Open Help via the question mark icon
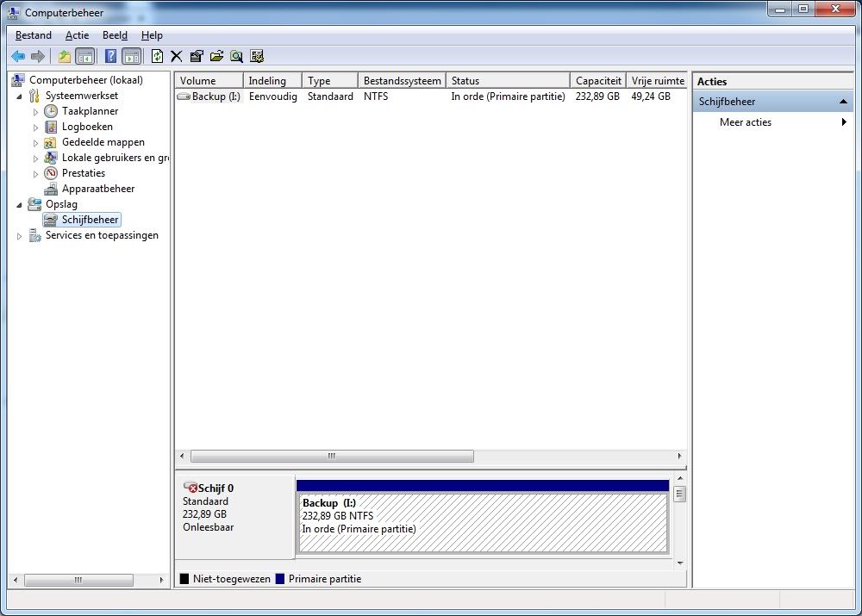862x616 pixels. click(x=110, y=56)
